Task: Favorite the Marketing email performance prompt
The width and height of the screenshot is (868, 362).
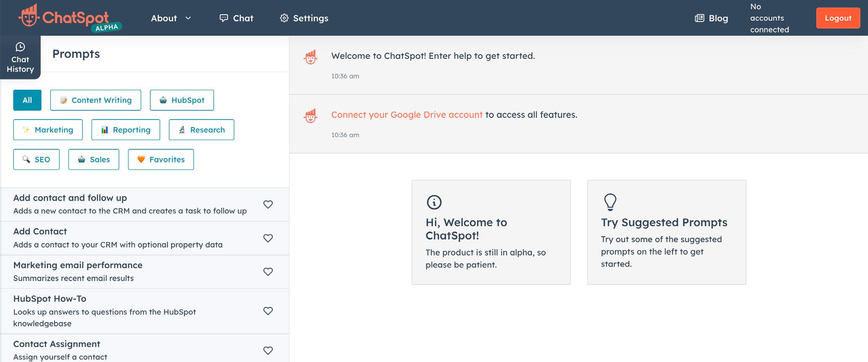Action: (268, 271)
